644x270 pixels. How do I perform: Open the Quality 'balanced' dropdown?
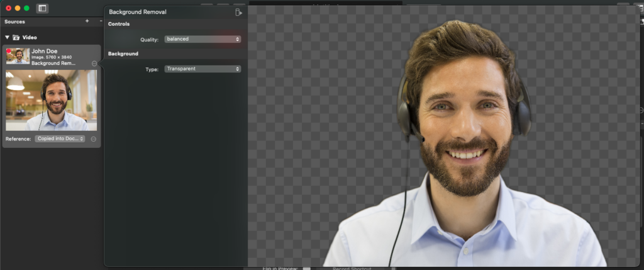pos(203,39)
